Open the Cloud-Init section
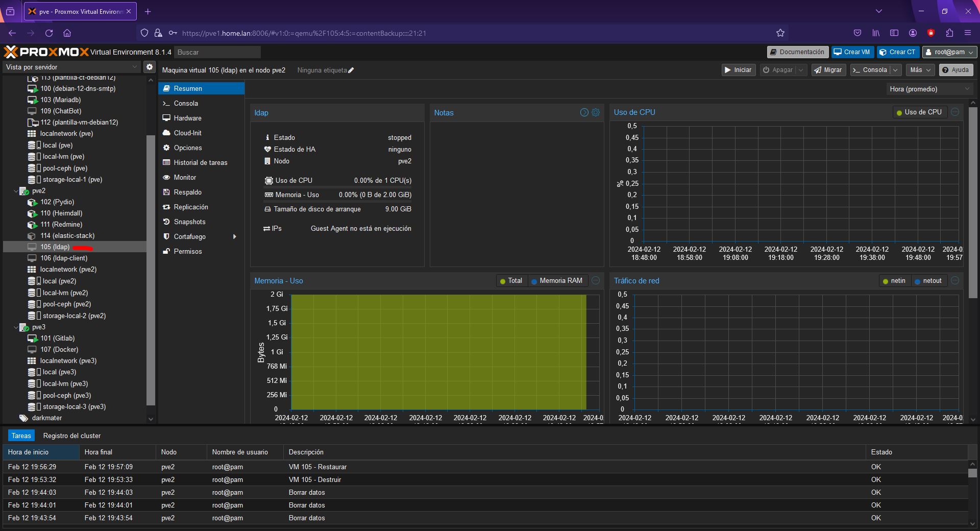 pos(201,133)
